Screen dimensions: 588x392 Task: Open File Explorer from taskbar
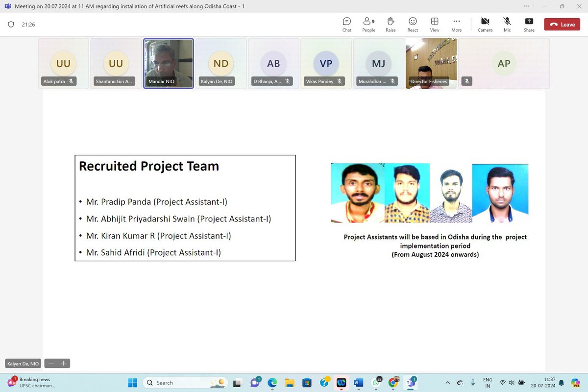[x=290, y=382]
